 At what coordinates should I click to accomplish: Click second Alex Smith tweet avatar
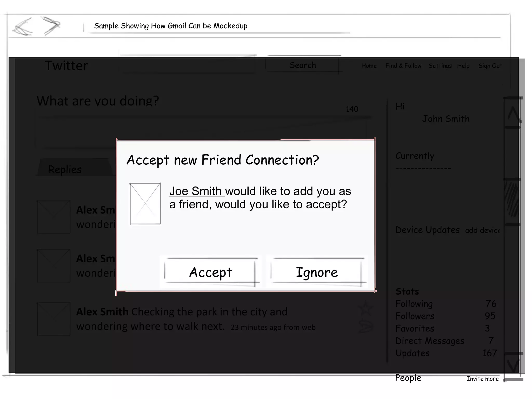pyautogui.click(x=54, y=266)
